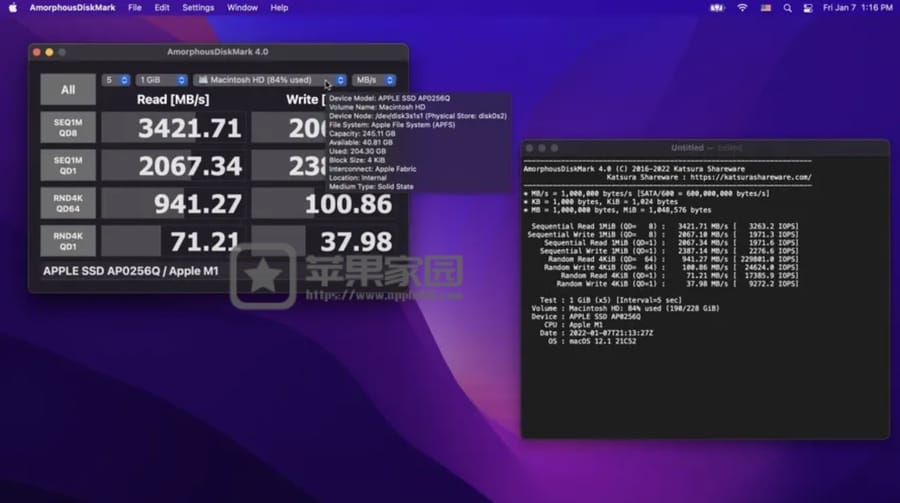
Task: Close the AmorphousDiskMark window
Action: click(x=37, y=52)
